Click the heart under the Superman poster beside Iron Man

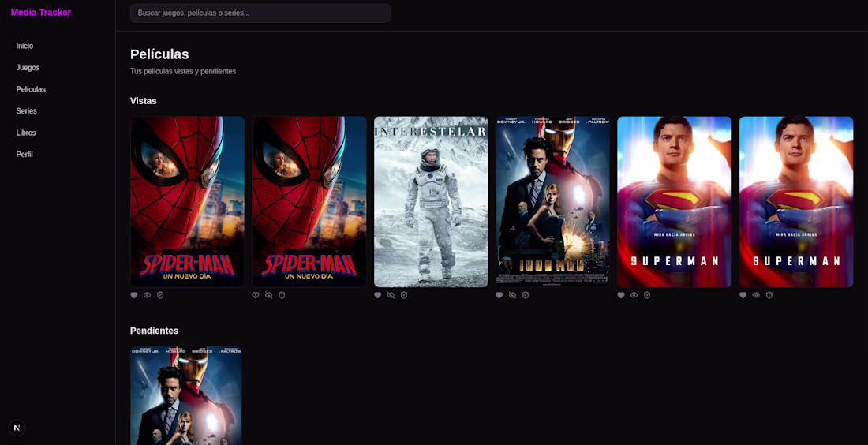point(621,296)
